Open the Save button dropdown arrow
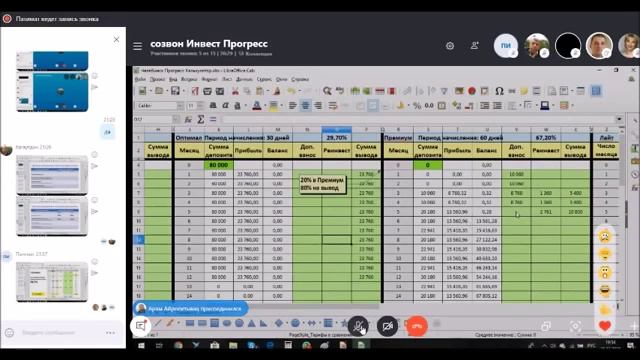640x360 pixels. pos(183,91)
